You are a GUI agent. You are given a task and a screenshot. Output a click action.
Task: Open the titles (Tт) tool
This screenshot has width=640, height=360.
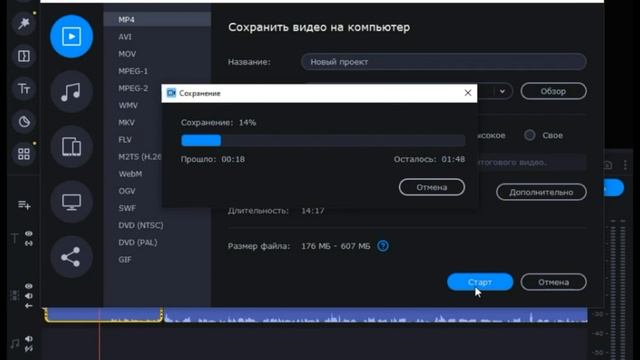point(24,89)
